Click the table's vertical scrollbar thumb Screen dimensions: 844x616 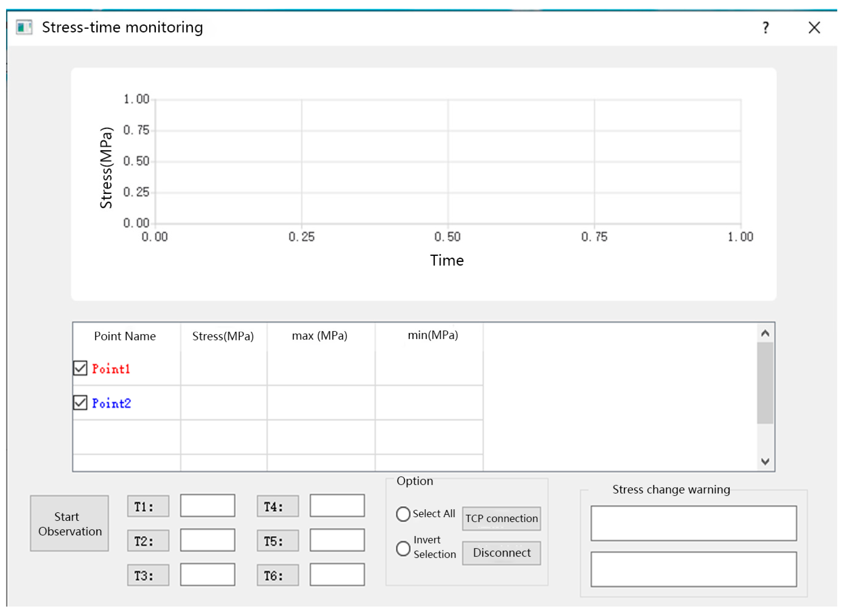pyautogui.click(x=765, y=383)
